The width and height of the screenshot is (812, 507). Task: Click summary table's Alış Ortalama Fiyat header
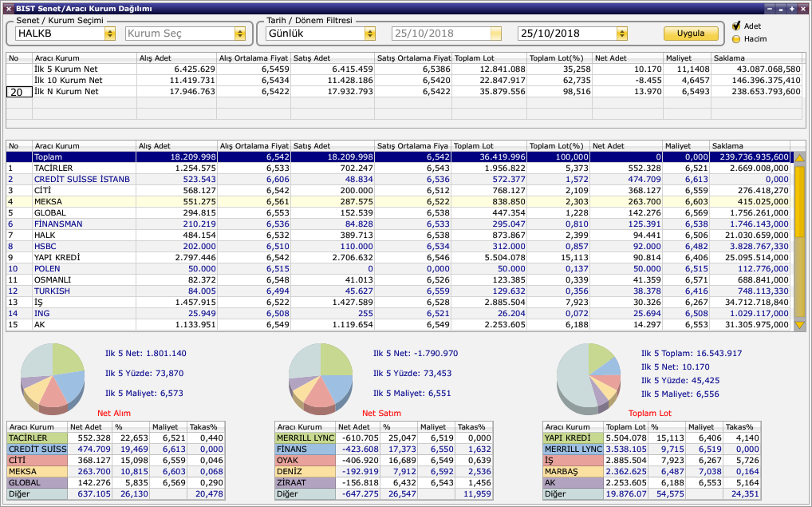pos(253,58)
